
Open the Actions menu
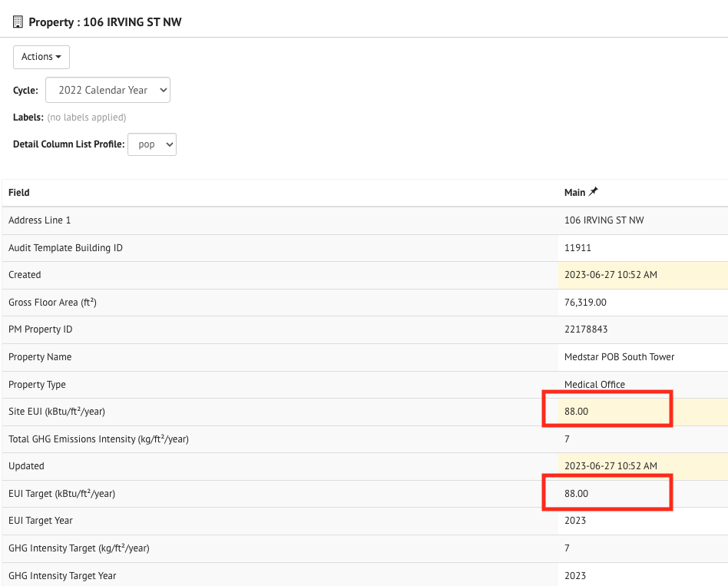[41, 56]
